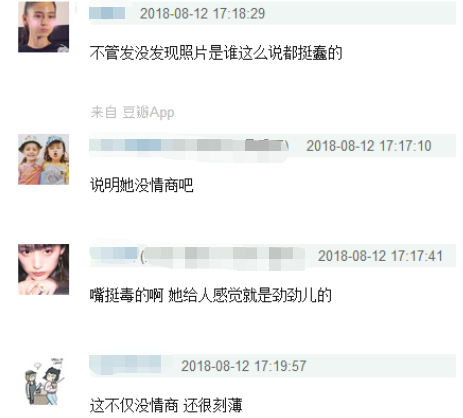This screenshot has height=418, width=463.
Task: Click the timestamp 2018-08-12 17:18:29
Action: pos(202,14)
